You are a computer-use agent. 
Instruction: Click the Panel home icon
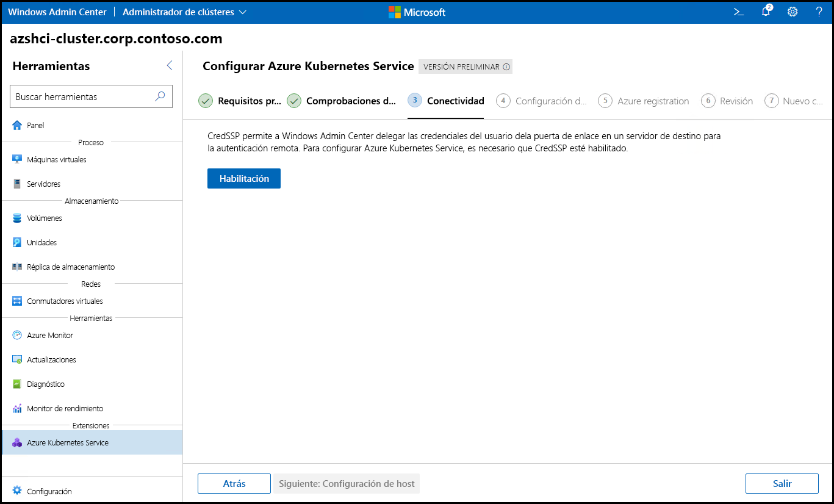click(x=17, y=125)
